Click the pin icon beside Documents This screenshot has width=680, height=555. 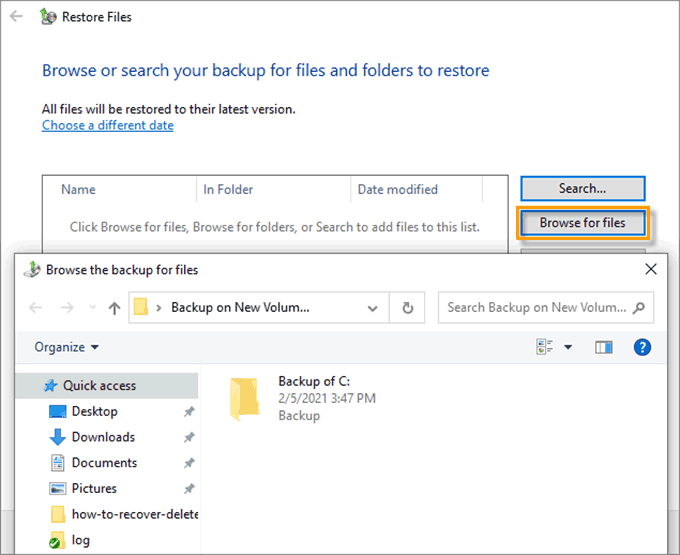tap(189, 463)
